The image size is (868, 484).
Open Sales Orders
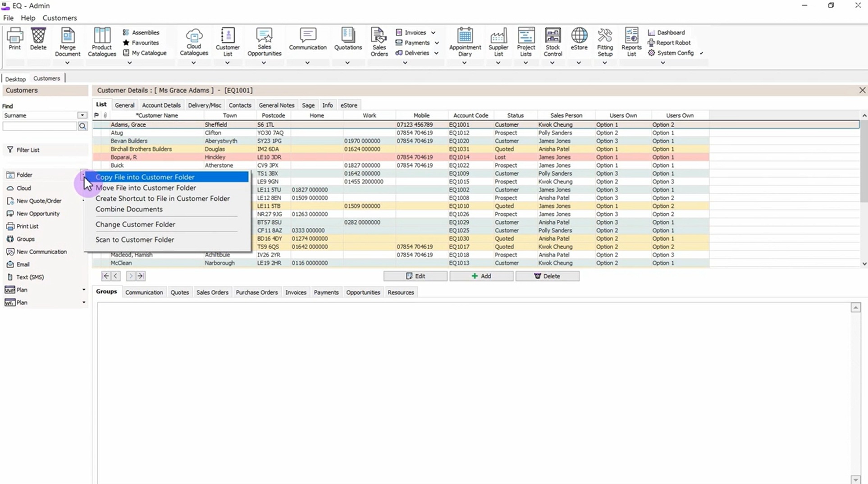tap(379, 42)
